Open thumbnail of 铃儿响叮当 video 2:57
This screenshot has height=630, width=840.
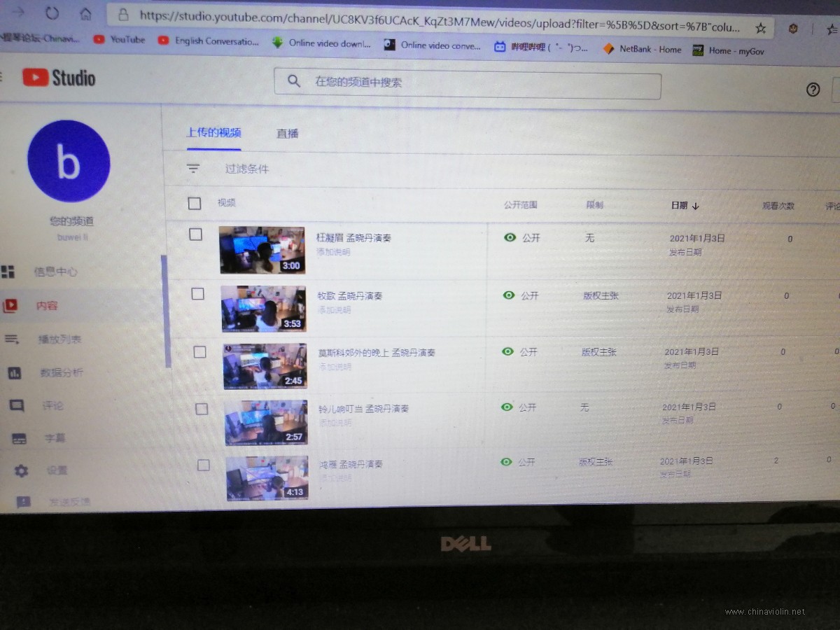(266, 422)
